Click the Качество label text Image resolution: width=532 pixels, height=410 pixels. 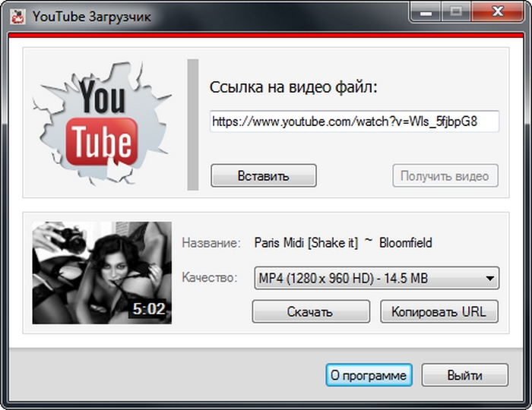tap(210, 279)
